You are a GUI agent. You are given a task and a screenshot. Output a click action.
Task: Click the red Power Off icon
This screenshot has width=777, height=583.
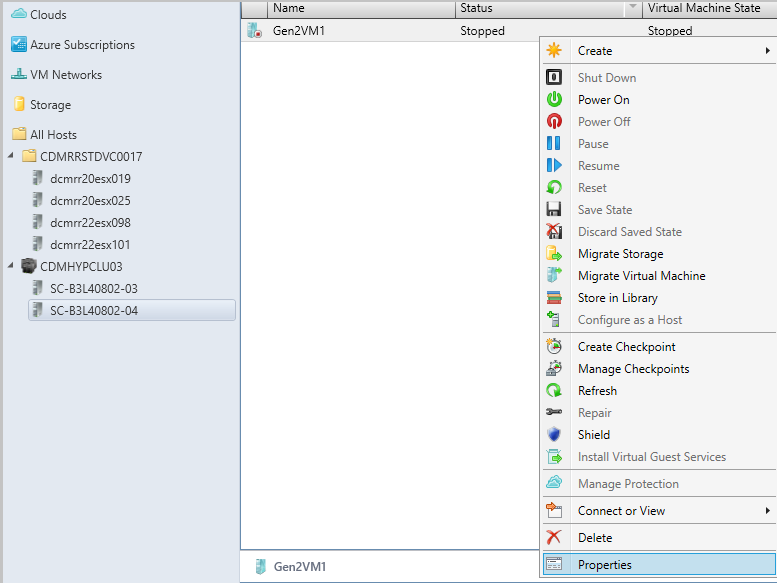(x=554, y=121)
